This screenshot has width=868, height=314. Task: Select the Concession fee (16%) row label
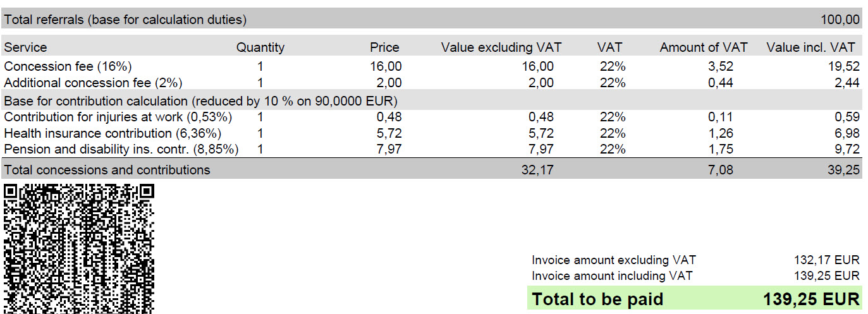68,66
